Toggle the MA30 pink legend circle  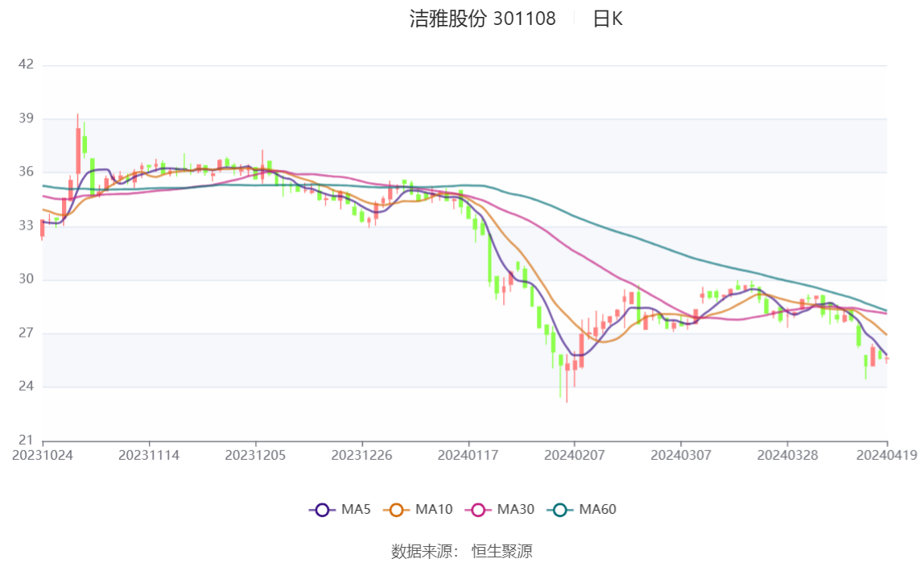[478, 510]
